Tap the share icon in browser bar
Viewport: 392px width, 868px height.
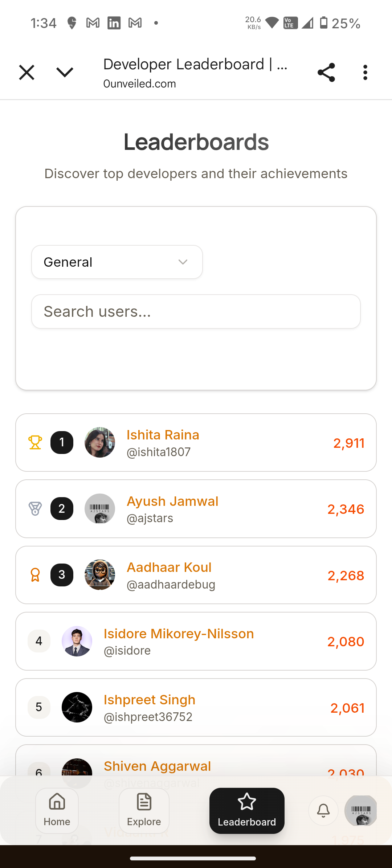pos(326,73)
